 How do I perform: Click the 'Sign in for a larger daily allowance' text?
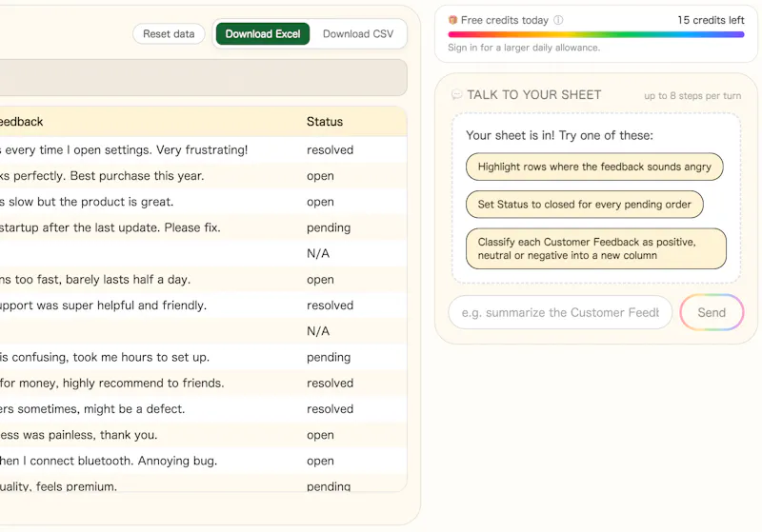524,48
